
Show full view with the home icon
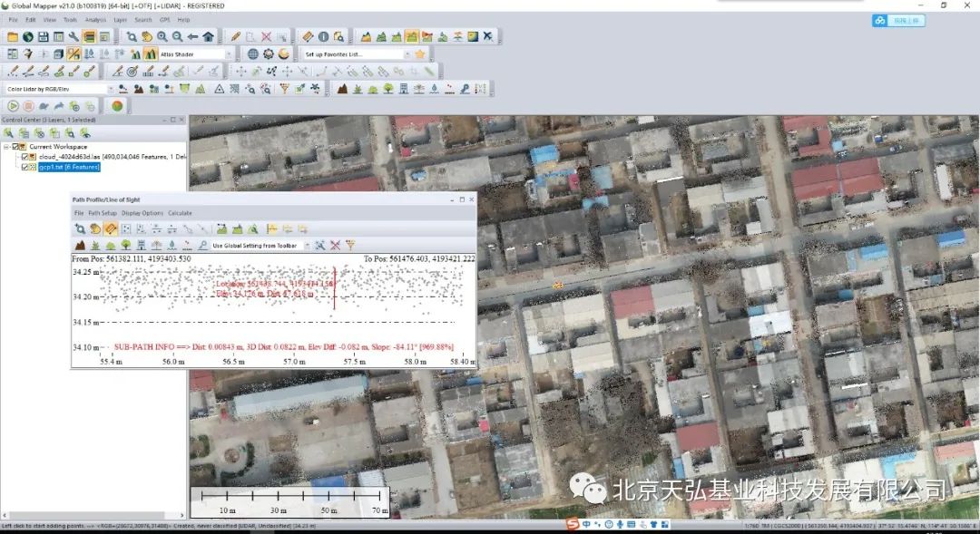pyautogui.click(x=208, y=37)
